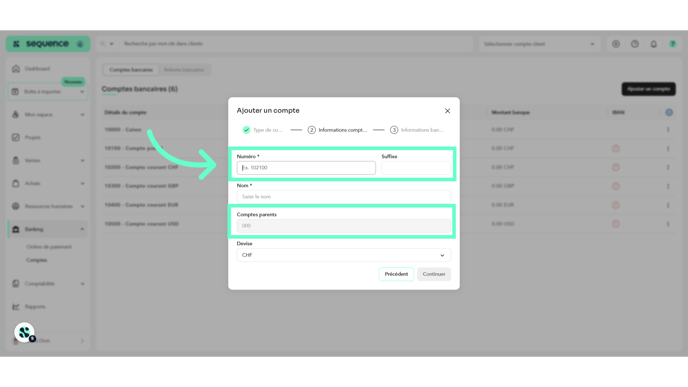Select step 2 Informations compte
The image size is (688, 387).
(337, 130)
